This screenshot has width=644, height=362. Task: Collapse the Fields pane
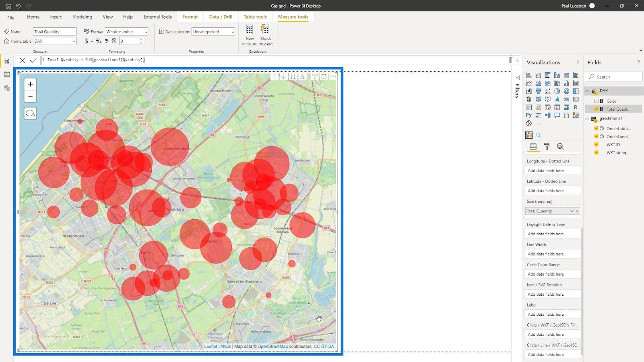638,62
